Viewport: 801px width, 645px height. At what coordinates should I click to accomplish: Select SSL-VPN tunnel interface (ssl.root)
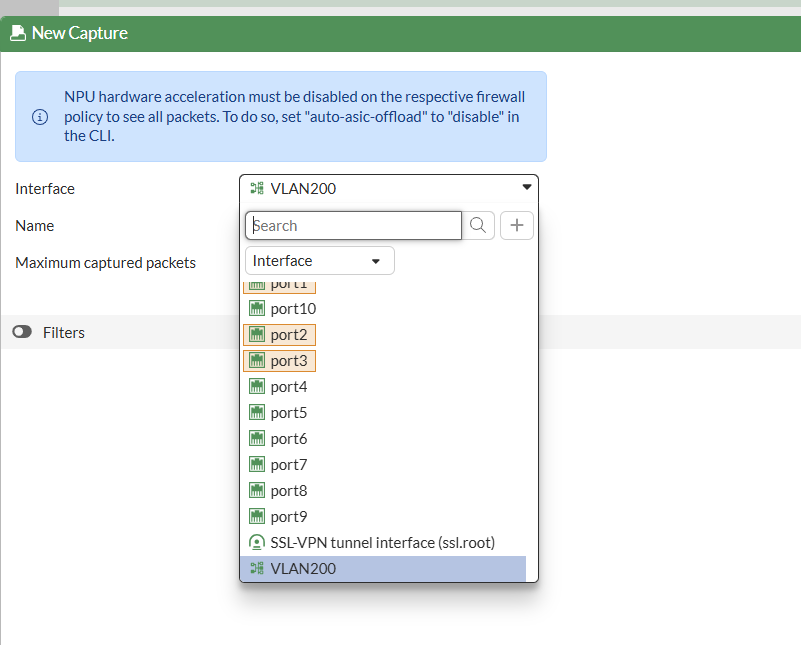click(x=382, y=543)
